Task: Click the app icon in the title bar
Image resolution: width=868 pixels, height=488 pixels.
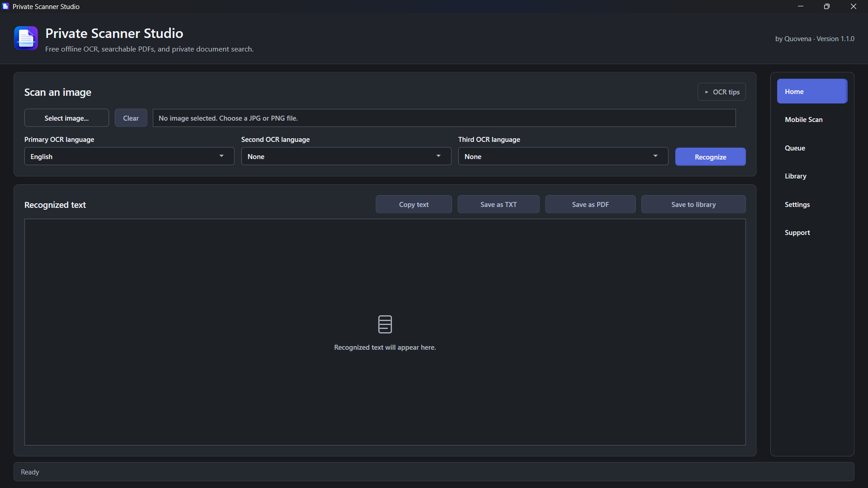Action: pos(5,6)
